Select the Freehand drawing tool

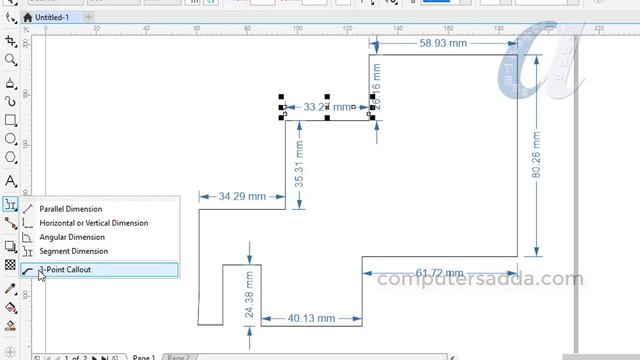click(10, 83)
